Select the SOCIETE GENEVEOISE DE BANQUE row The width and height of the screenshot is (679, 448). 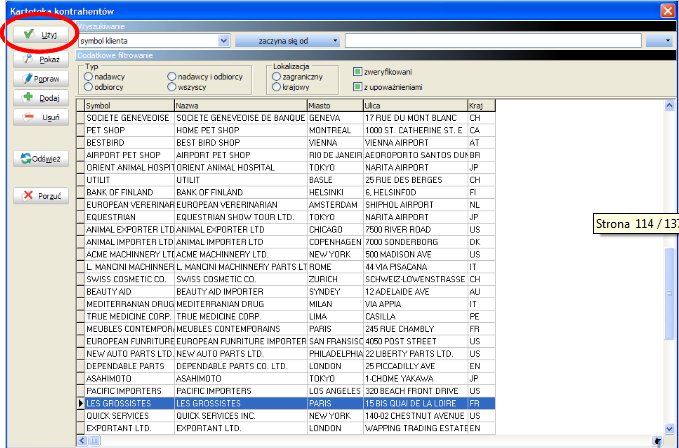tap(286, 118)
